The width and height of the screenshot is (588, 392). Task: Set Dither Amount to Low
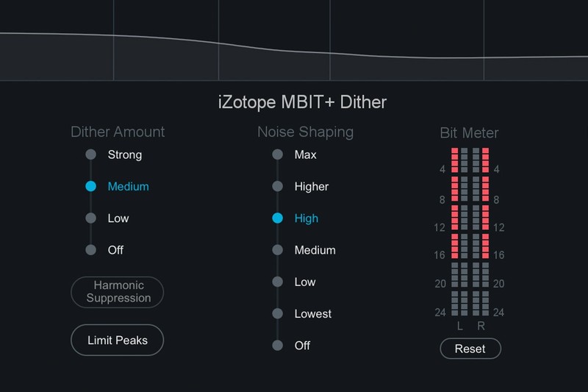click(91, 218)
